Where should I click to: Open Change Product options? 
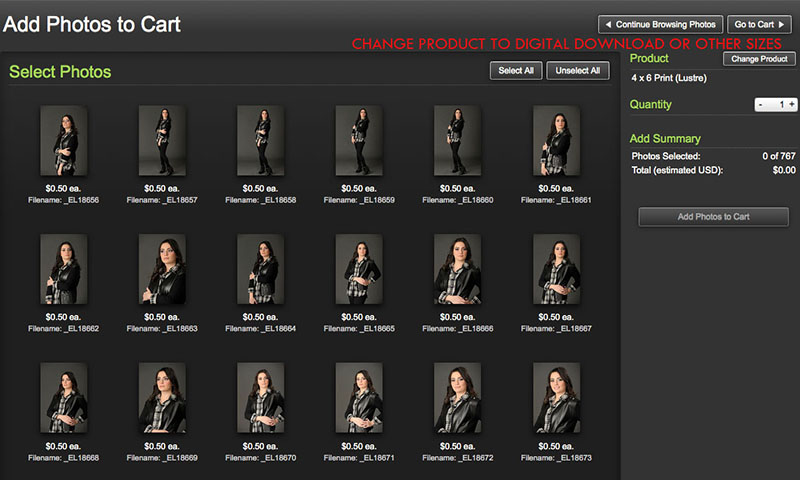click(759, 60)
